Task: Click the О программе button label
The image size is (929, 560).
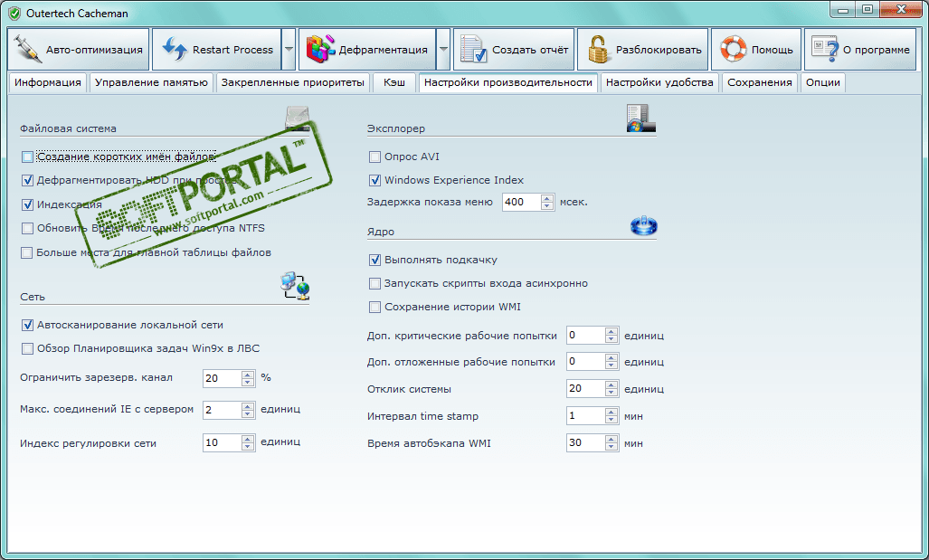Action: [877, 50]
